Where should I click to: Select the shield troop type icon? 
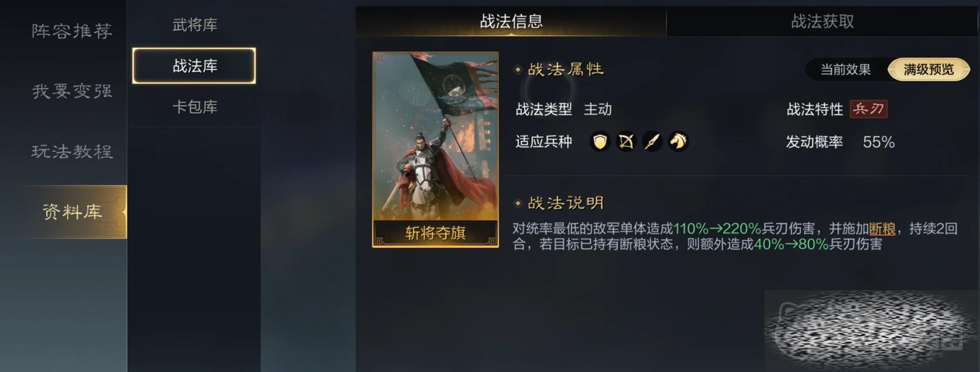(599, 141)
